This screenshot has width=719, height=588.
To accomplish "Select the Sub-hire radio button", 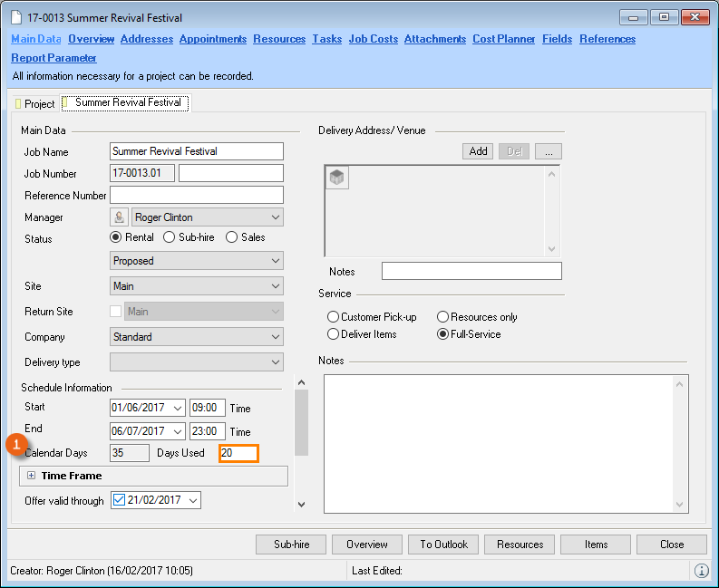I will pyautogui.click(x=170, y=237).
